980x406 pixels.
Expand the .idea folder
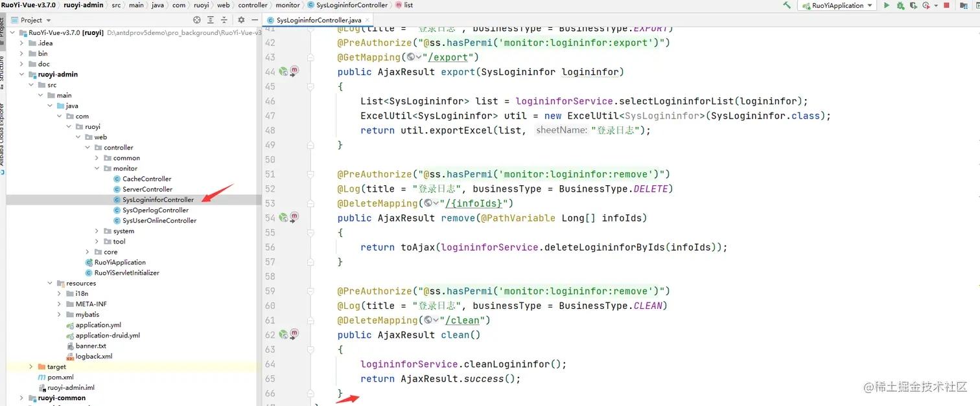pos(22,43)
